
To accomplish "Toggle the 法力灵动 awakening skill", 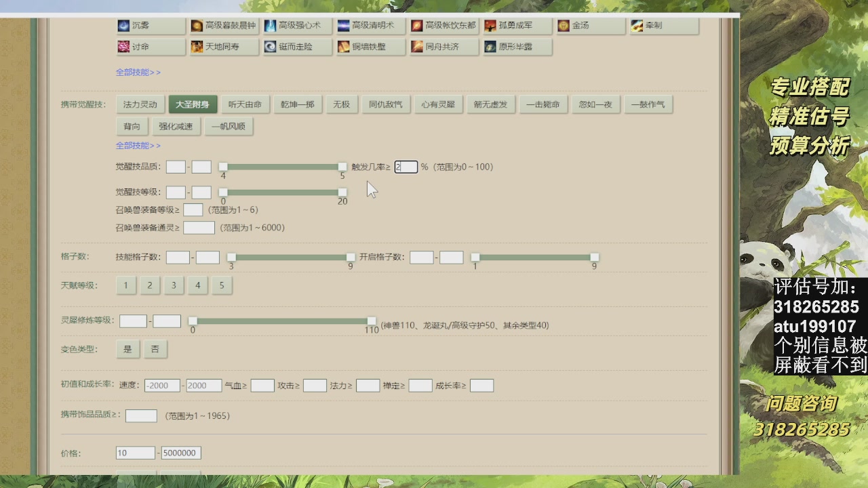I will tap(140, 104).
